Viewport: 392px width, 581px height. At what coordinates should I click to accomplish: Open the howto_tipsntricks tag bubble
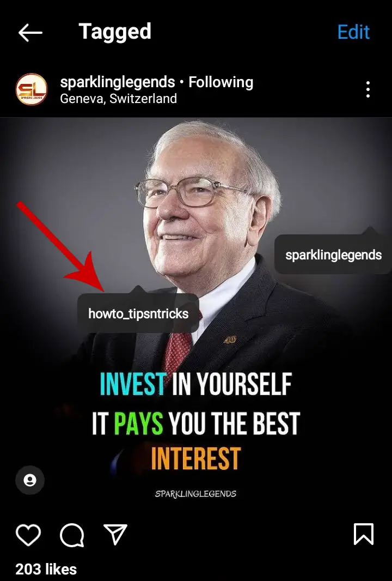click(x=138, y=313)
